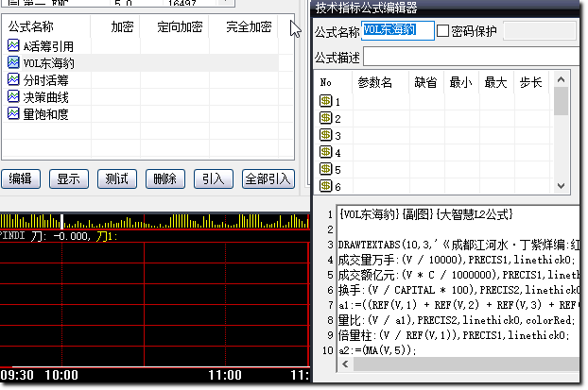Click the 公式名称 column header
This screenshot has height=390, width=588.
point(31,27)
